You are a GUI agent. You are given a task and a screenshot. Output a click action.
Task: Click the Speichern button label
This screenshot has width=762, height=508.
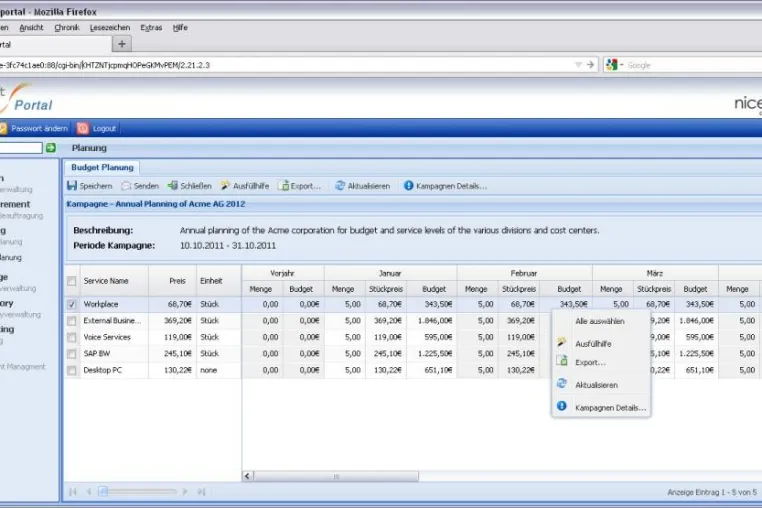[96, 186]
